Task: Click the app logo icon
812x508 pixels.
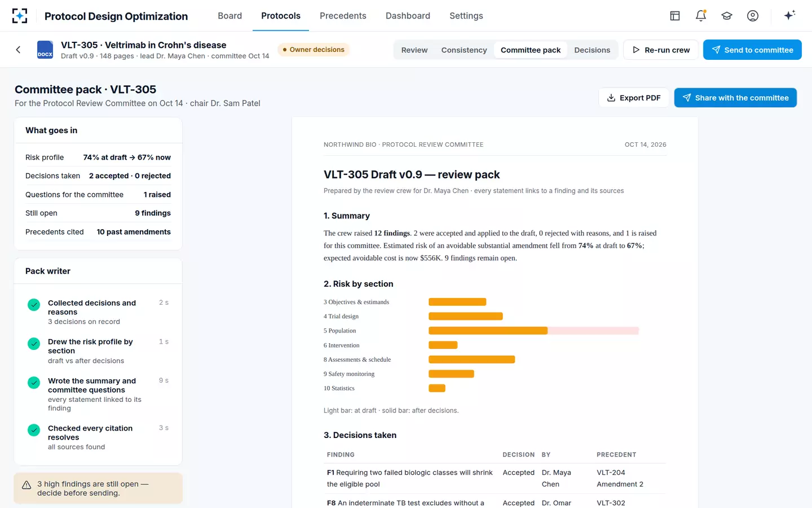Action: point(19,16)
